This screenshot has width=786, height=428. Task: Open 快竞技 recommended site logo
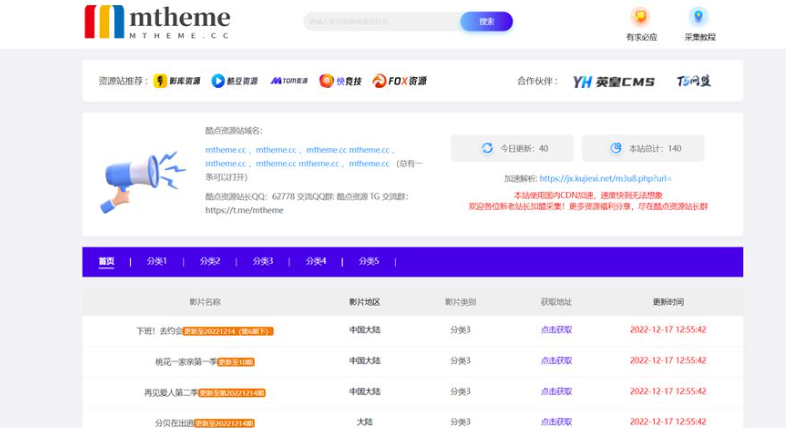pyautogui.click(x=340, y=81)
